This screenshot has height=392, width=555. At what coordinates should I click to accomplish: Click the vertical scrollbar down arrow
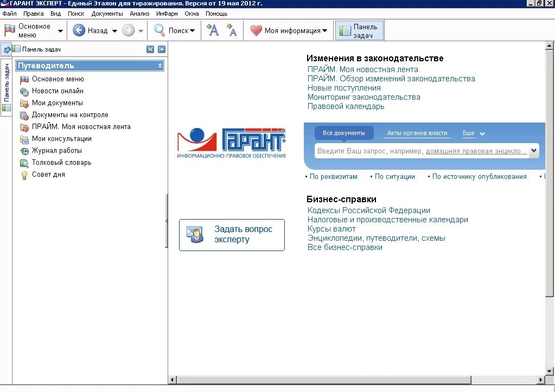click(550, 371)
